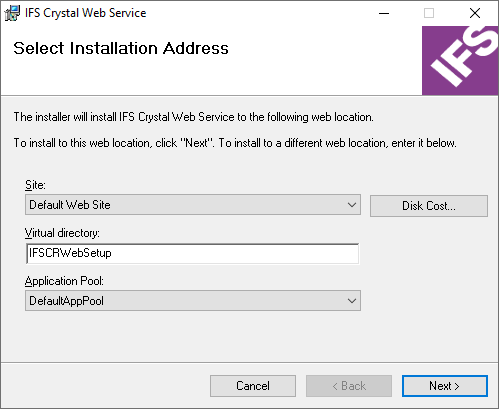The width and height of the screenshot is (499, 409).
Task: Click the Virtual directory text field
Action: [193, 253]
